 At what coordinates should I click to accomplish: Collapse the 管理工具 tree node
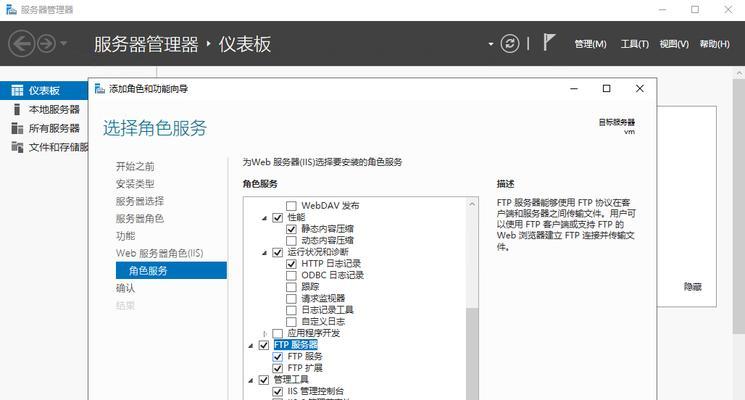pyautogui.click(x=251, y=381)
